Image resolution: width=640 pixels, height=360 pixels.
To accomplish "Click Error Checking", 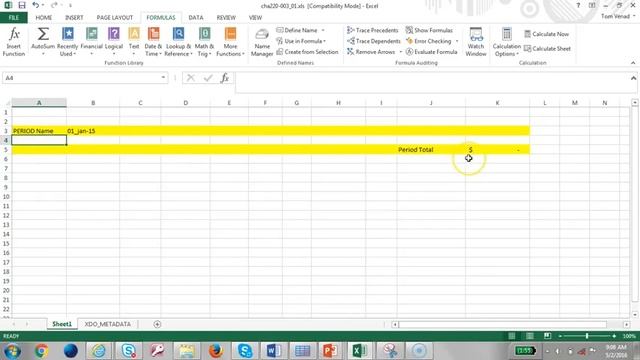I will [x=429, y=41].
